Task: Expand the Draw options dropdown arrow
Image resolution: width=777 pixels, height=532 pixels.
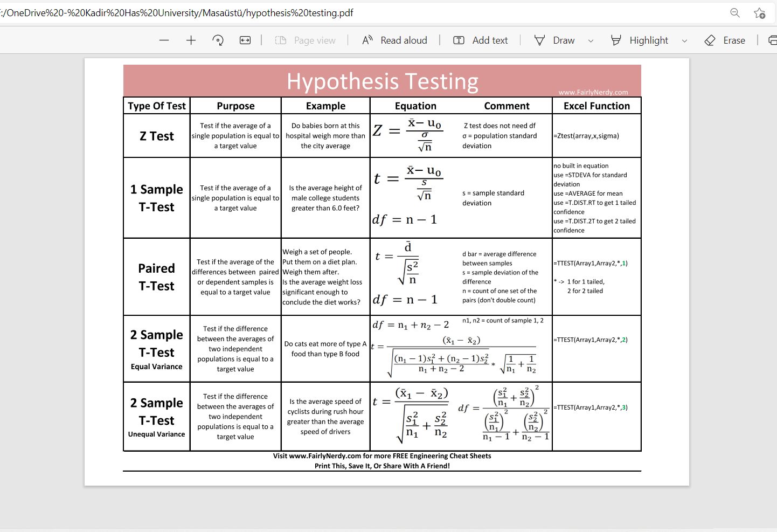Action: pyautogui.click(x=591, y=40)
